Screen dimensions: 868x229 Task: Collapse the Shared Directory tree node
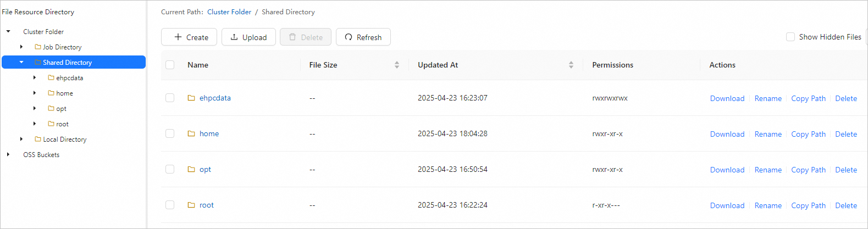pos(21,63)
